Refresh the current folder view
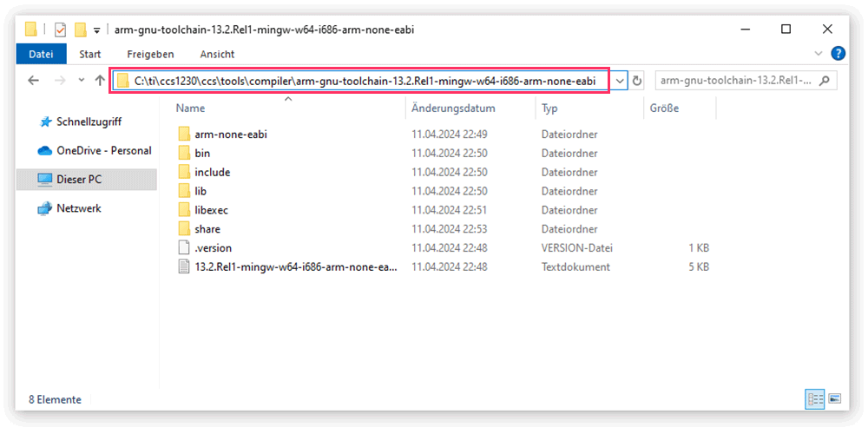This screenshot has height=434, width=868. 637,82
